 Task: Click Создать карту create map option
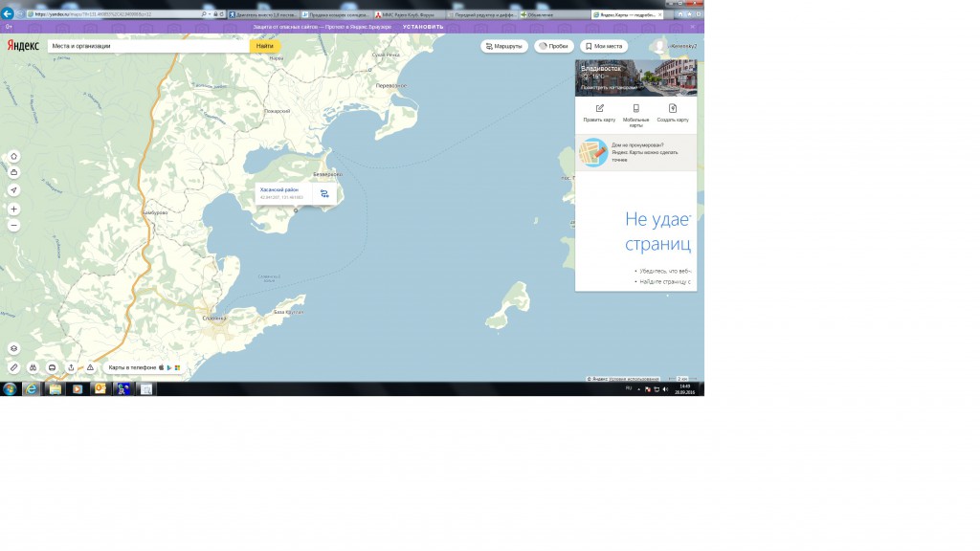coord(672,113)
